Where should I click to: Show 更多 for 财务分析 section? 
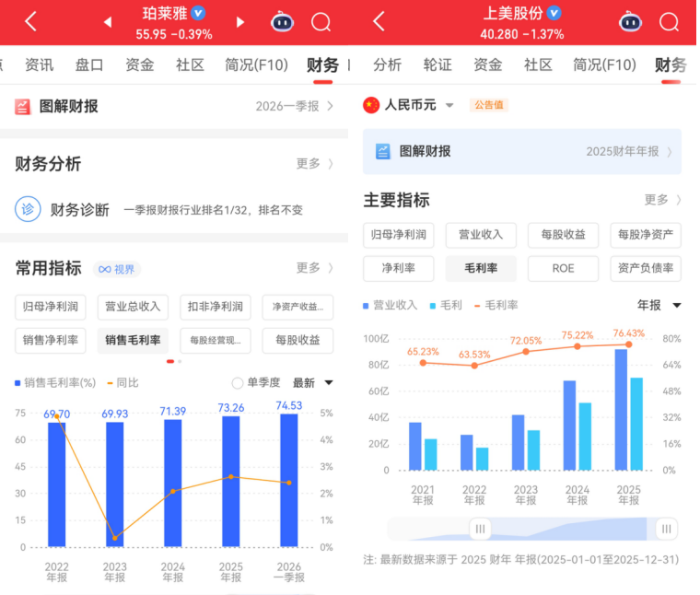[314, 164]
